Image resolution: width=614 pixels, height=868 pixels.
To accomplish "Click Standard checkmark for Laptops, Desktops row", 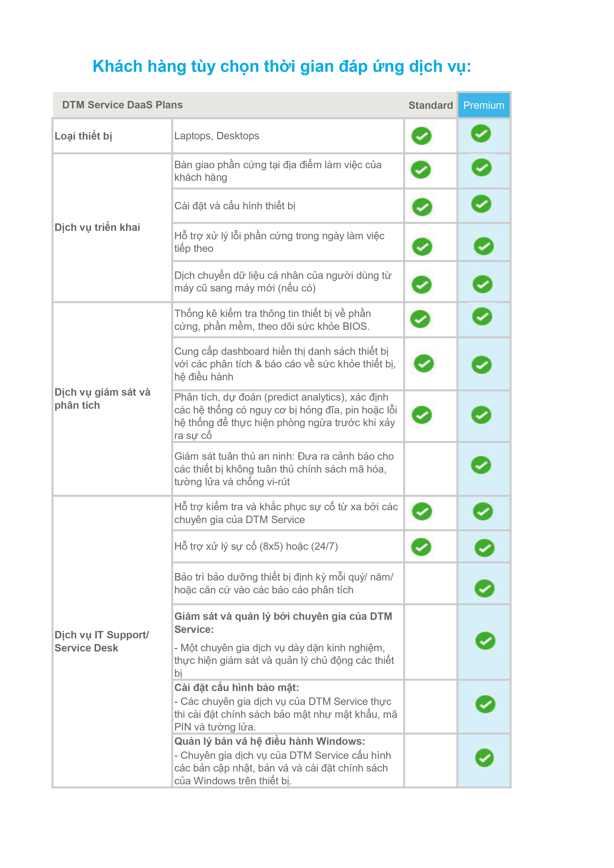I will point(421,136).
